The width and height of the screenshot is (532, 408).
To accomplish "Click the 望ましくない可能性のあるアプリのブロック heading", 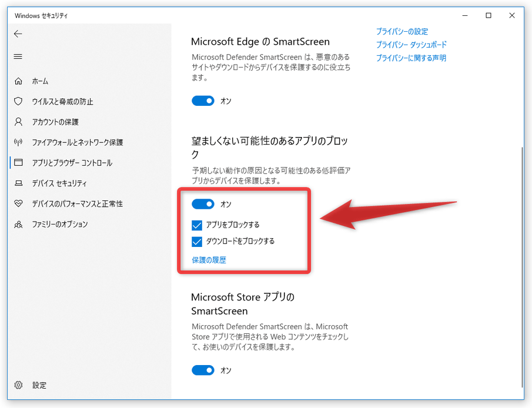I will click(269, 148).
